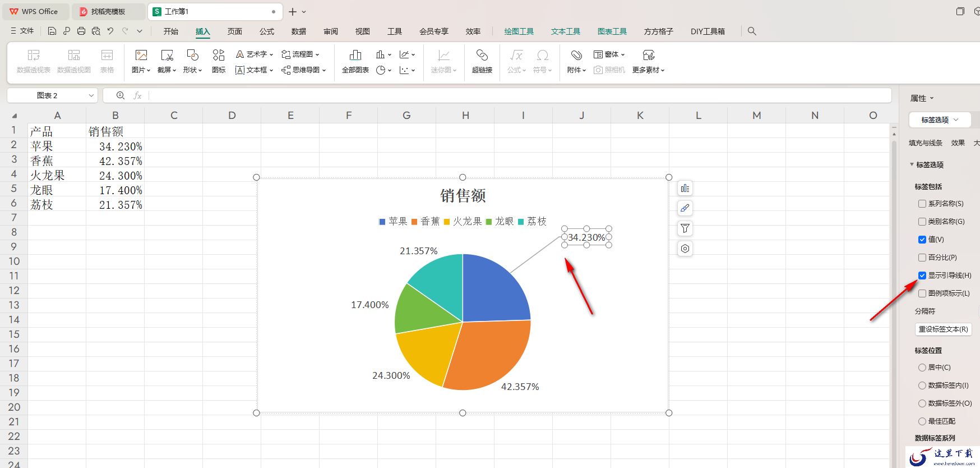Open the 标签选项 dropdown in panel
This screenshot has width=980, height=468.
click(x=940, y=120)
